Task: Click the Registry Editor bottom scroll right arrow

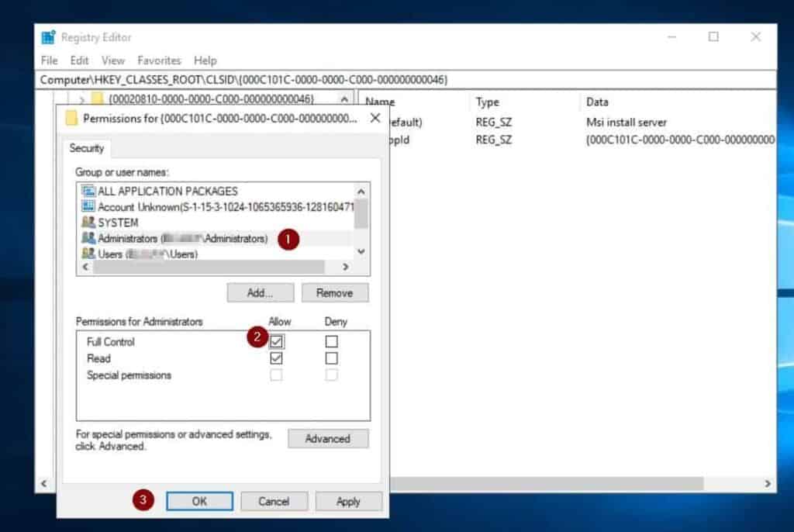Action: pyautogui.click(x=768, y=484)
